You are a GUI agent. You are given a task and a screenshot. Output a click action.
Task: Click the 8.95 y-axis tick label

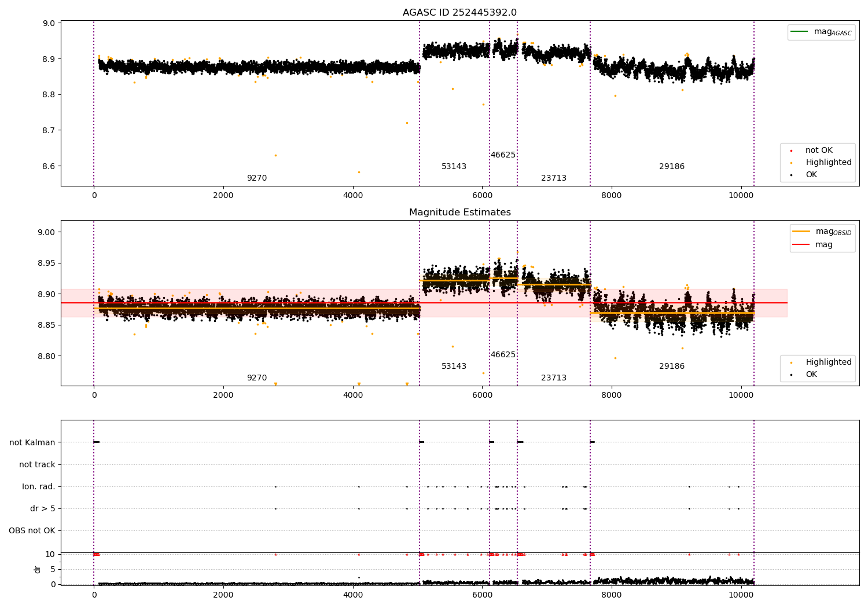pos(47,263)
